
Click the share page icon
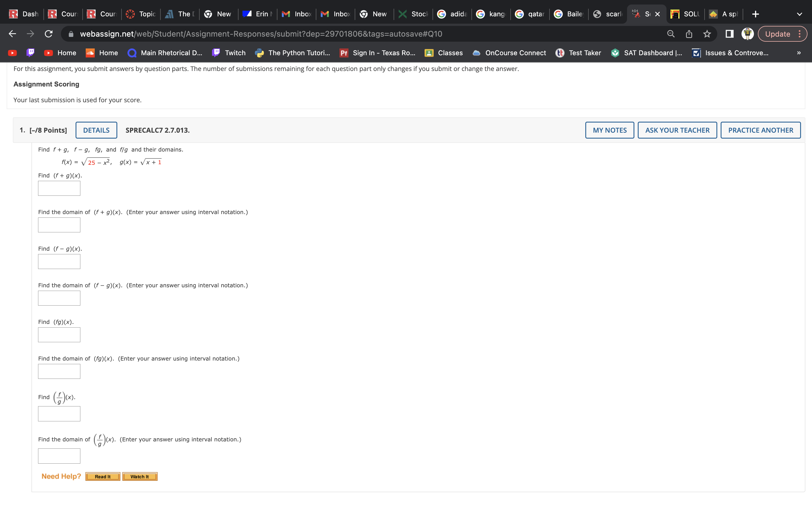689,34
